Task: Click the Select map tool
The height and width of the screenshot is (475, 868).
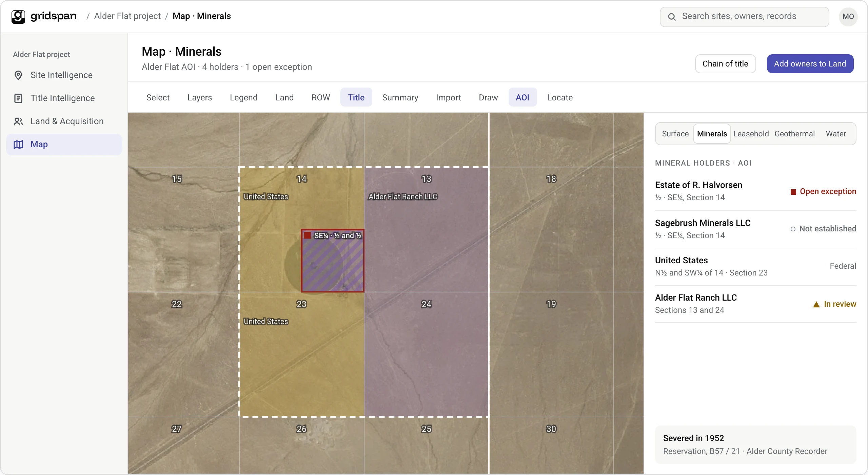Action: [158, 97]
